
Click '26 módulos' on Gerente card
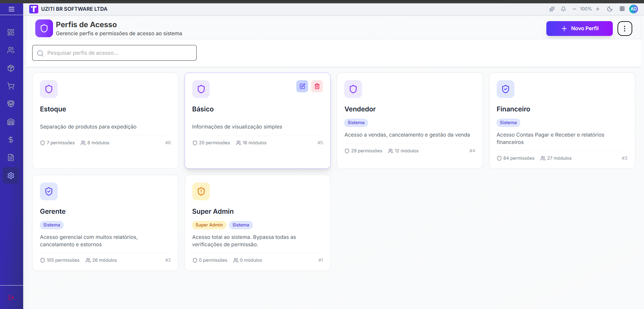point(101,260)
